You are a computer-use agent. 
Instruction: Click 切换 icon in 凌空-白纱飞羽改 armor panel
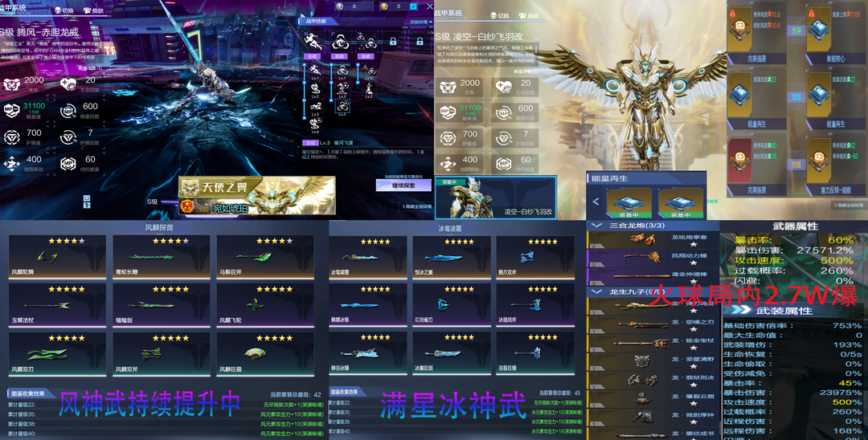(493, 15)
